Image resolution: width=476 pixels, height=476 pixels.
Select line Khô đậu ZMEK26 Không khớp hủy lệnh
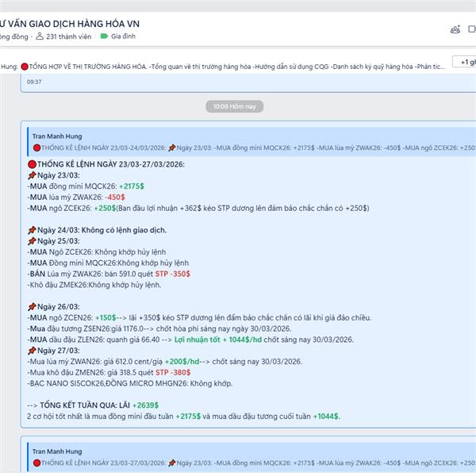[94, 285]
